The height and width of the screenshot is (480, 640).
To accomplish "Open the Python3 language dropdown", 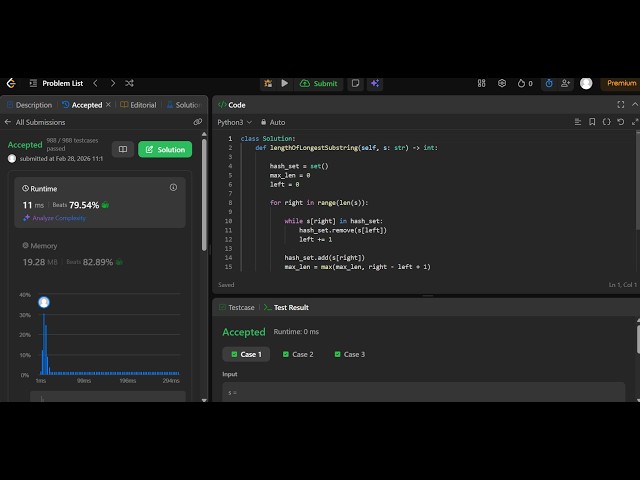I will (x=234, y=122).
